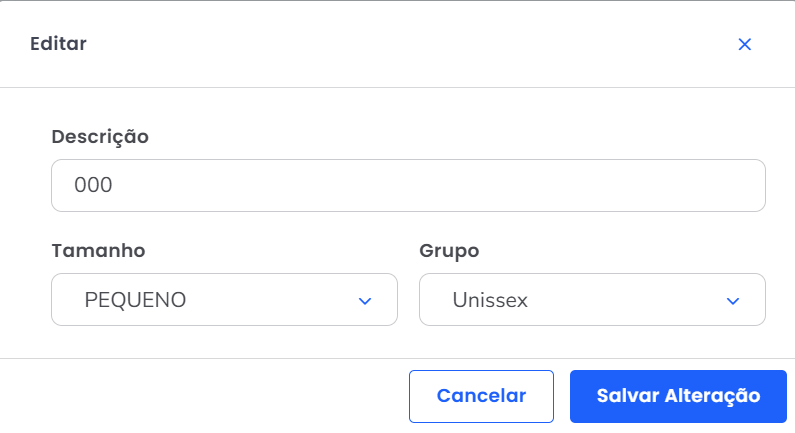The image size is (795, 433).
Task: Click the Grupo dropdown chevron arrow
Action: point(733,300)
